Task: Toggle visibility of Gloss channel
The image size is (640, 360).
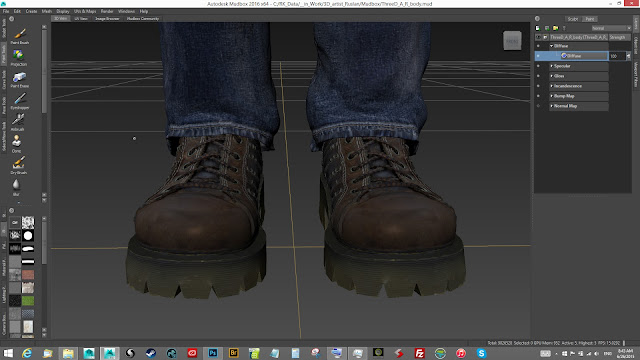Action: pos(538,76)
